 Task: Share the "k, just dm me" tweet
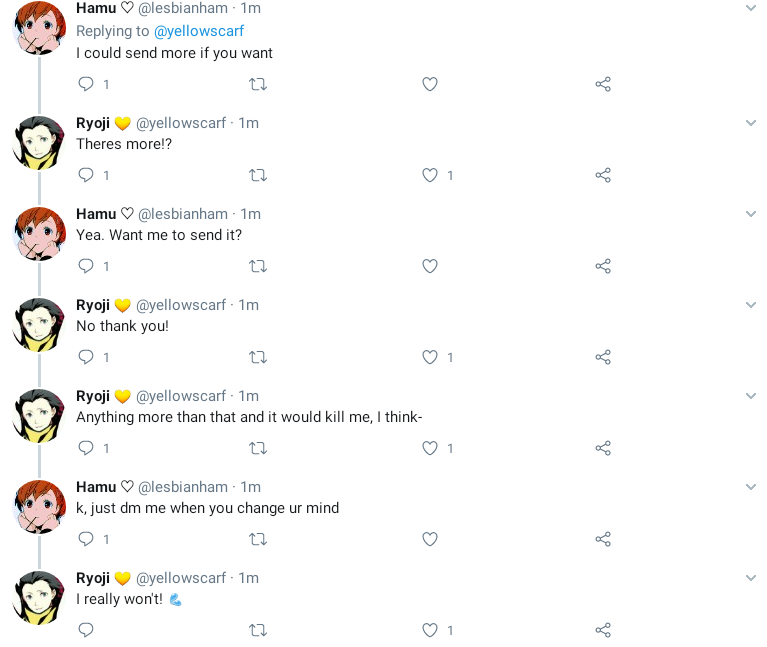click(603, 540)
